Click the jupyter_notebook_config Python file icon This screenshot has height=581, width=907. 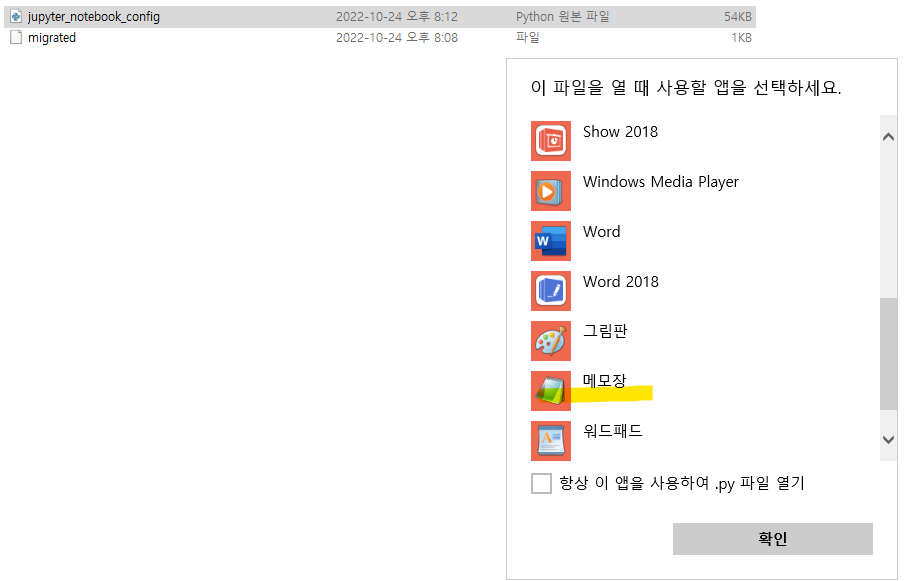point(16,17)
